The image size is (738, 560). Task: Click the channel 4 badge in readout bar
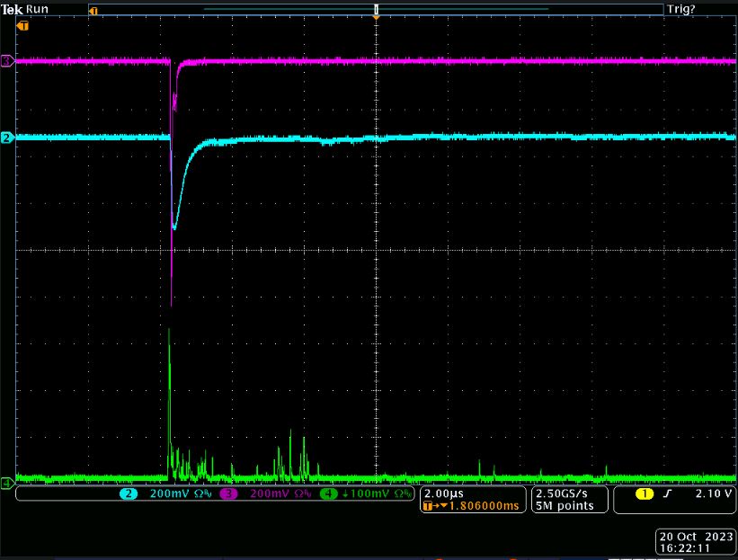pos(328,493)
